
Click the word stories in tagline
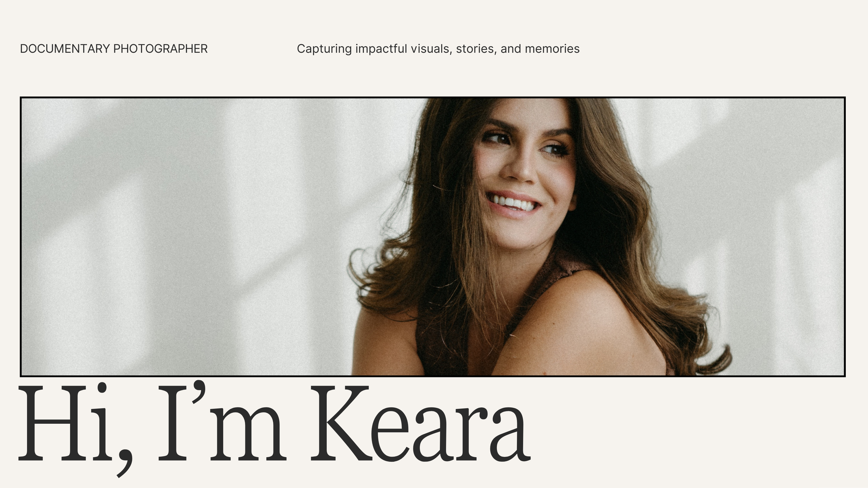[476, 49]
